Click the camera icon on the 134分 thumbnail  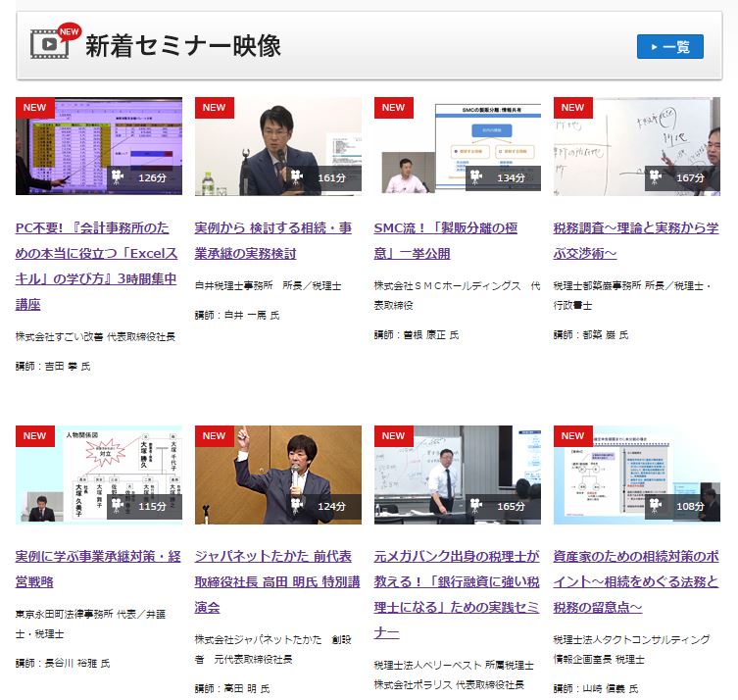pyautogui.click(x=476, y=177)
